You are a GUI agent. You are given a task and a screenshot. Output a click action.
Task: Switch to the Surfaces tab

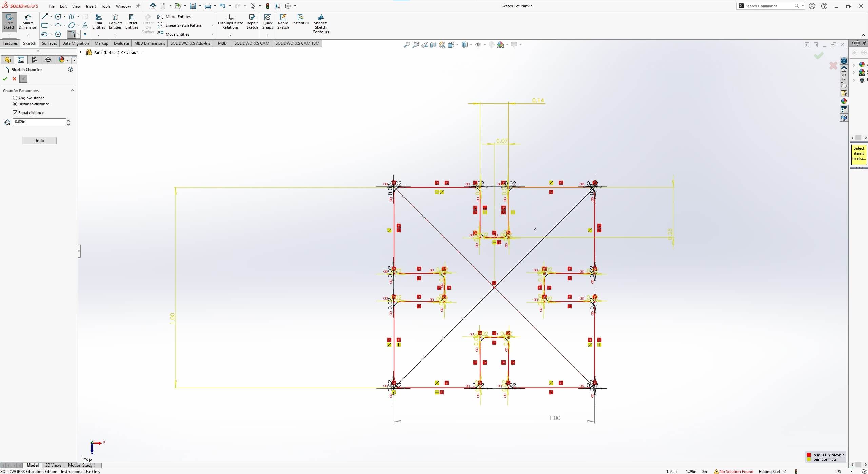click(x=50, y=43)
